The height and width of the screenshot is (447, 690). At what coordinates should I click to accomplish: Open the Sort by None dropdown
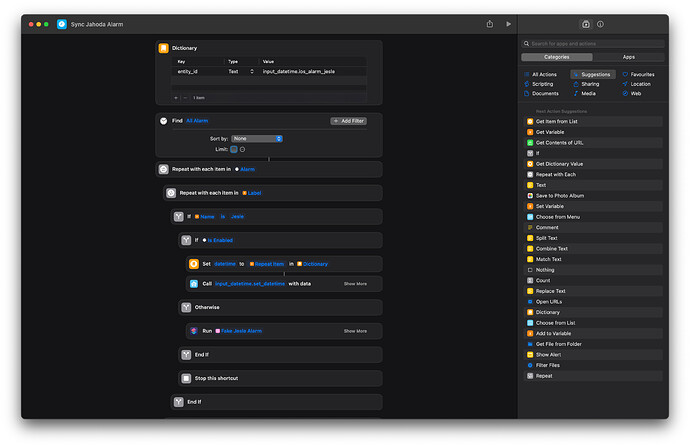click(x=257, y=139)
